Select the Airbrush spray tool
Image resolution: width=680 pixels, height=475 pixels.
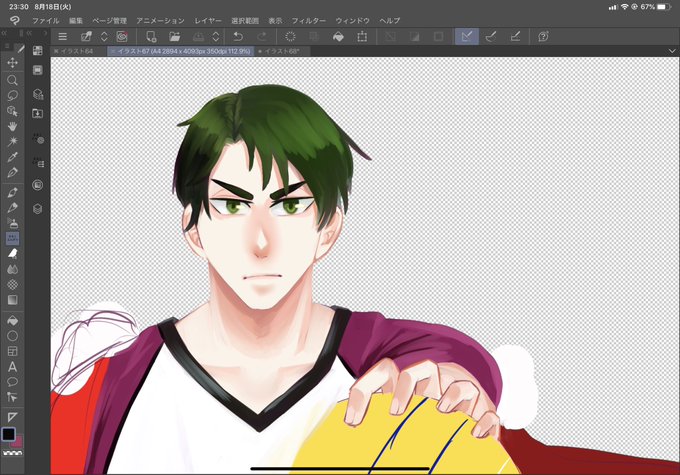(12, 223)
